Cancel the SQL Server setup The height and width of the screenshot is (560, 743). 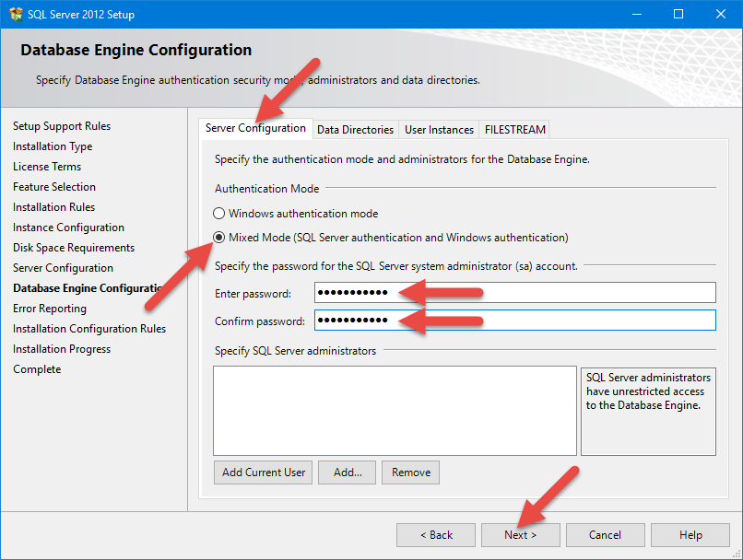tap(605, 535)
